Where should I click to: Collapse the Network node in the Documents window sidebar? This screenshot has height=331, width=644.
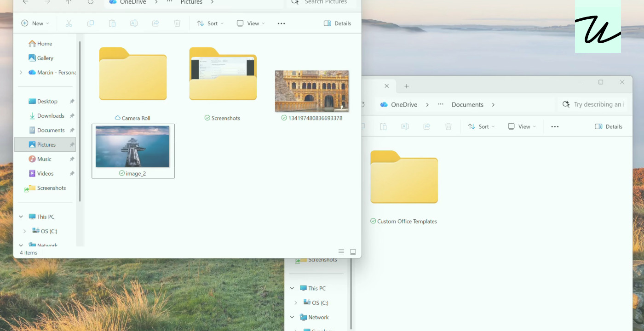(x=292, y=317)
